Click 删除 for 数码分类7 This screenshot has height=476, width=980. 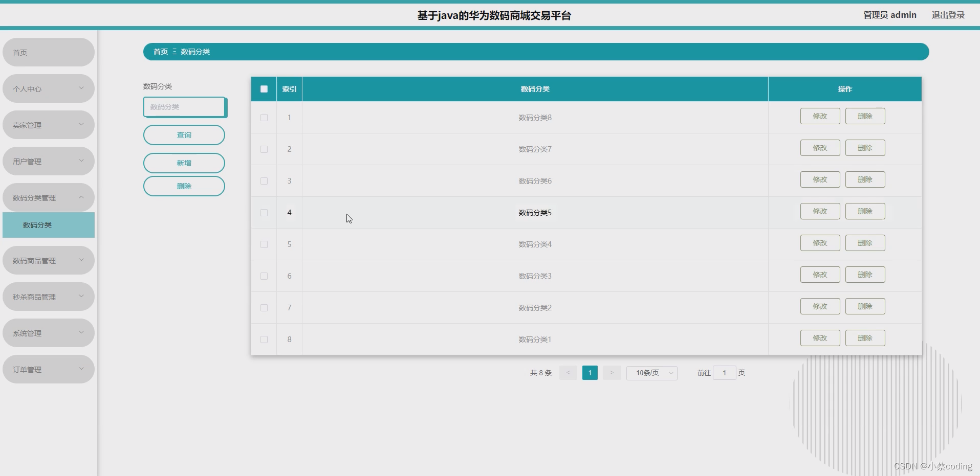click(x=865, y=148)
